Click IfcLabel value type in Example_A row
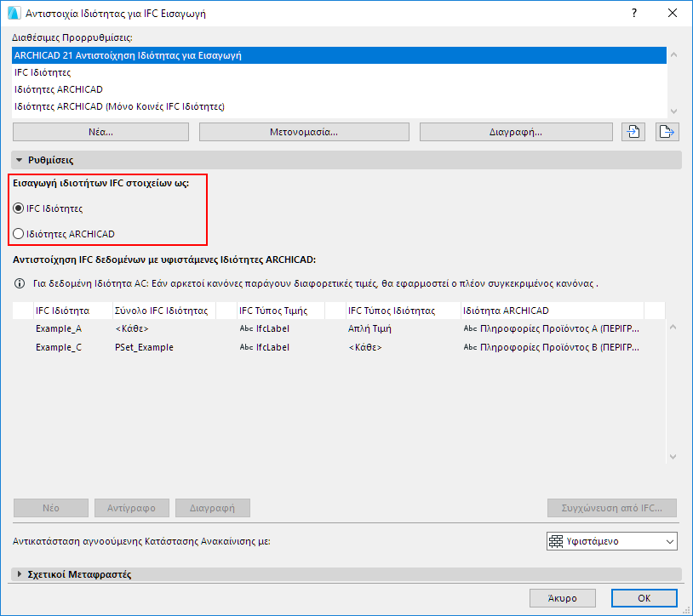The height and width of the screenshot is (616, 693). pos(265,328)
